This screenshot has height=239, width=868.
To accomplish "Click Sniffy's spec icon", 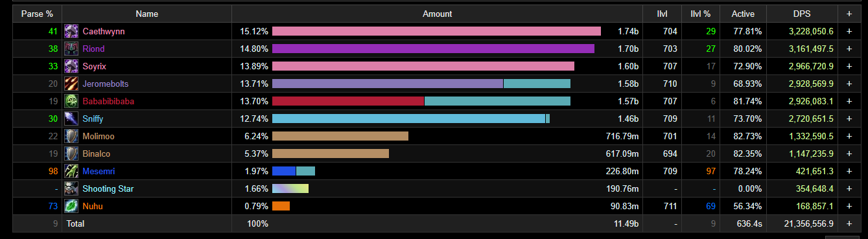I will (x=71, y=119).
